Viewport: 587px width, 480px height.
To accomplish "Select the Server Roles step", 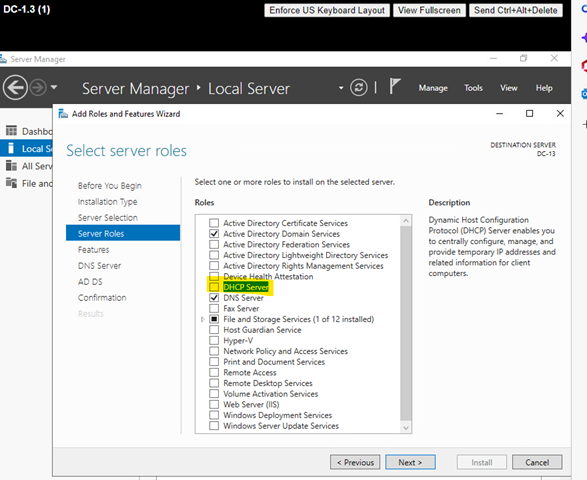I will coord(123,233).
